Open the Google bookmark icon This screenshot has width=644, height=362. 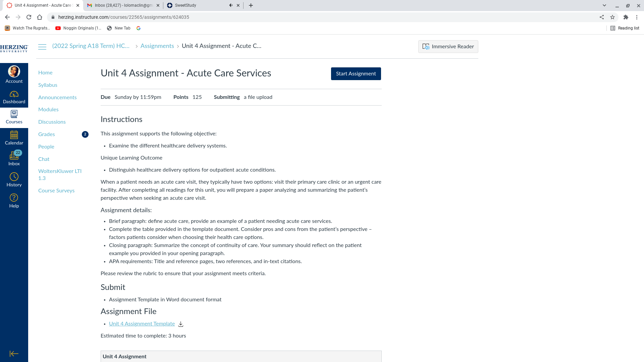pyautogui.click(x=139, y=28)
